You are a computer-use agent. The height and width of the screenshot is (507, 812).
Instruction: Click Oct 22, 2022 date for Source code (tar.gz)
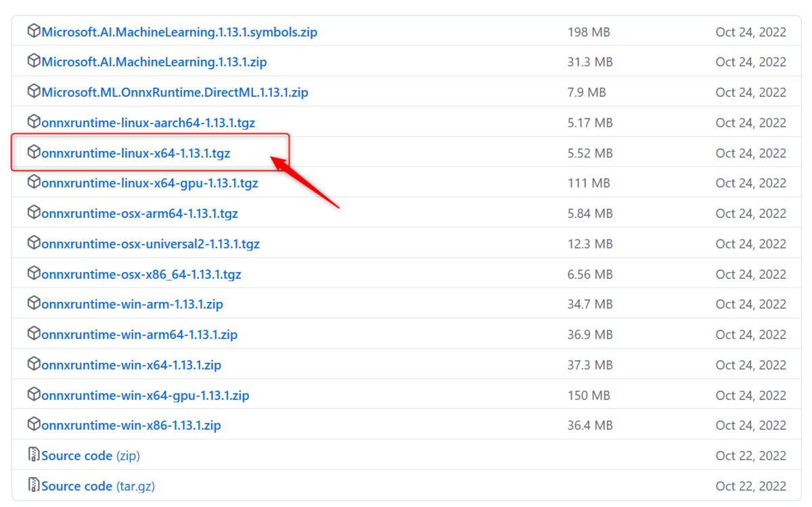751,486
